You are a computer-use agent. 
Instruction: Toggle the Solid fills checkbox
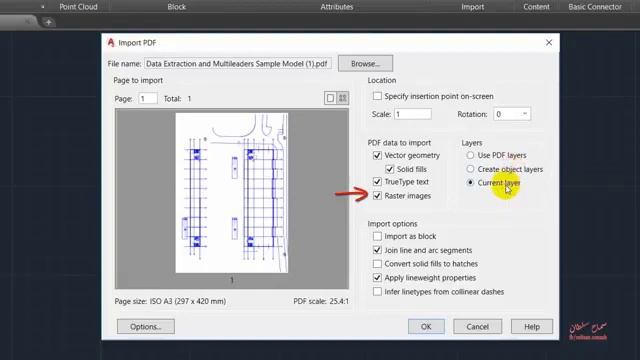coord(390,169)
